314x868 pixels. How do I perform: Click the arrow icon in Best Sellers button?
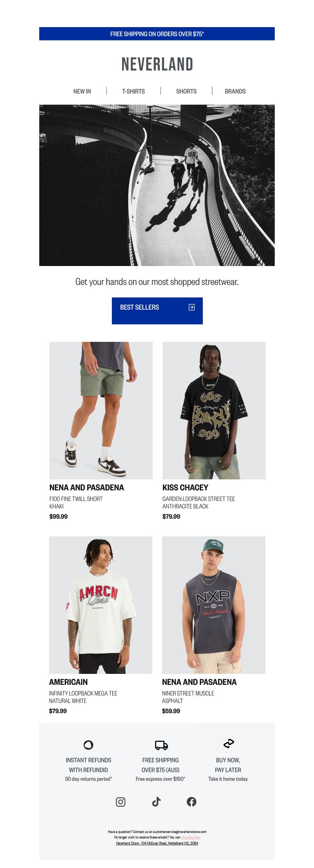(x=192, y=307)
